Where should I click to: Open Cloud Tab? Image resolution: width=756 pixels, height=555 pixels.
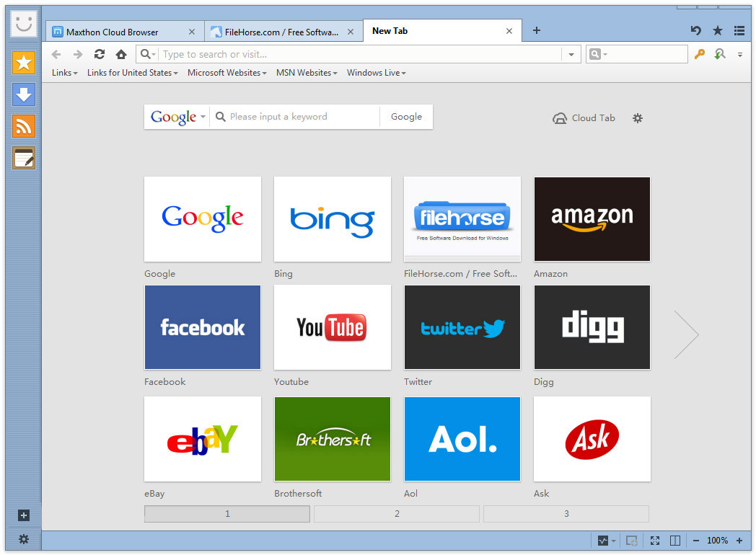pyautogui.click(x=584, y=118)
